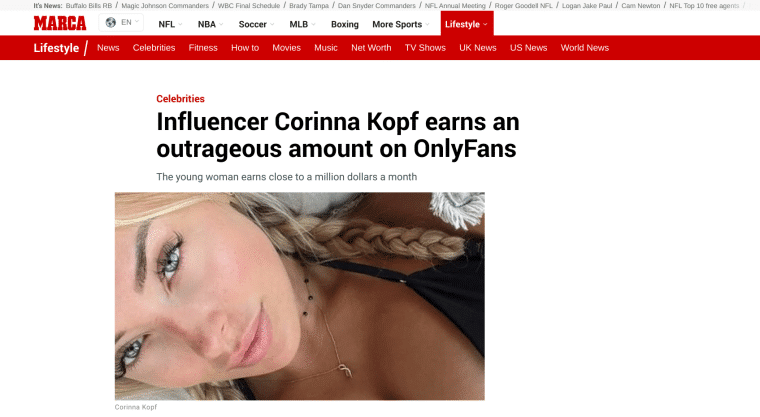Click the Lifestyle section heading
The width and height of the screenshot is (760, 417).
(56, 48)
